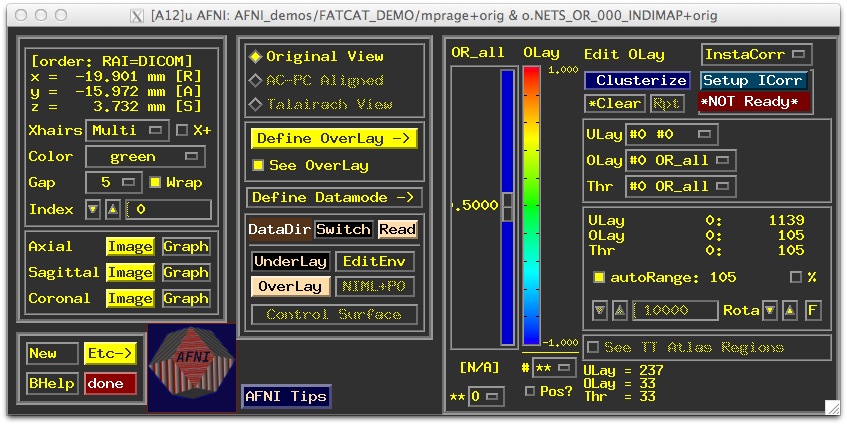This screenshot has height=425, width=847.
Task: Toggle the X+ crosshair checkbox
Action: [183, 130]
